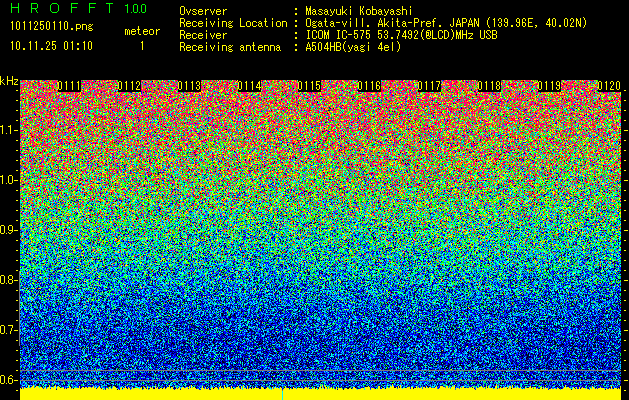Click the meteor label
This screenshot has width=629, height=400.
[142, 31]
